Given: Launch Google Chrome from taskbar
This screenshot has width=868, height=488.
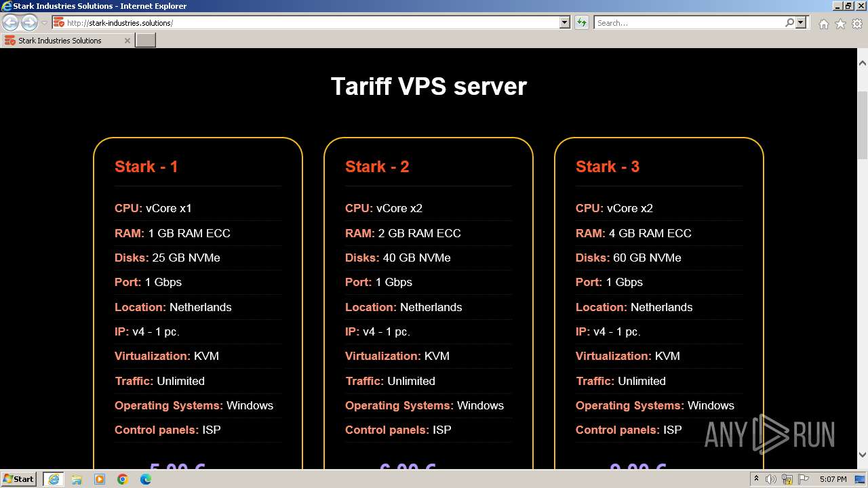Looking at the screenshot, I should [123, 479].
